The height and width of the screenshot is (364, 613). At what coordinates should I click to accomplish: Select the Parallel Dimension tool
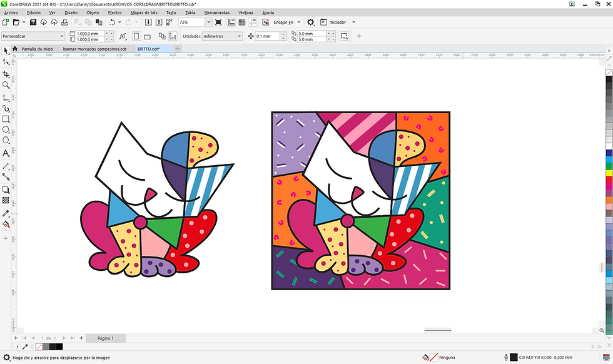pyautogui.click(x=6, y=166)
